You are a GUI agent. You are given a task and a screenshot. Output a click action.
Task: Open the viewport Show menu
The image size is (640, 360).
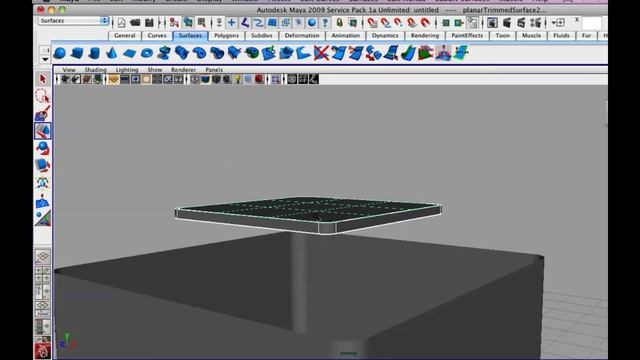pos(155,70)
